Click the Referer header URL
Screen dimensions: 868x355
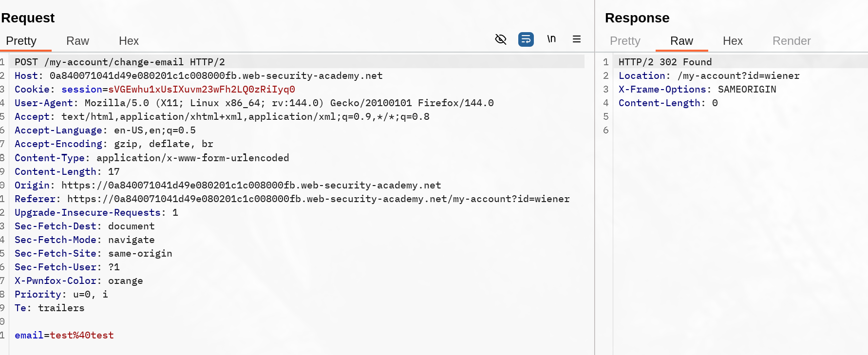pos(318,199)
